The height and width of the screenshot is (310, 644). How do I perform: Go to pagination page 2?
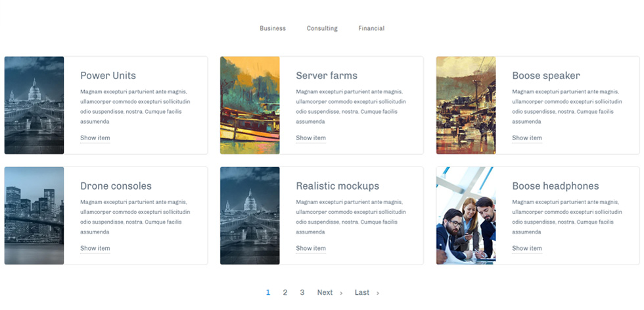[285, 292]
